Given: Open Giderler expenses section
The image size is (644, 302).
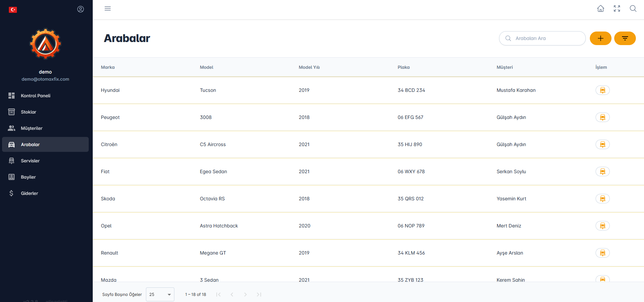Looking at the screenshot, I should click(x=45, y=193).
